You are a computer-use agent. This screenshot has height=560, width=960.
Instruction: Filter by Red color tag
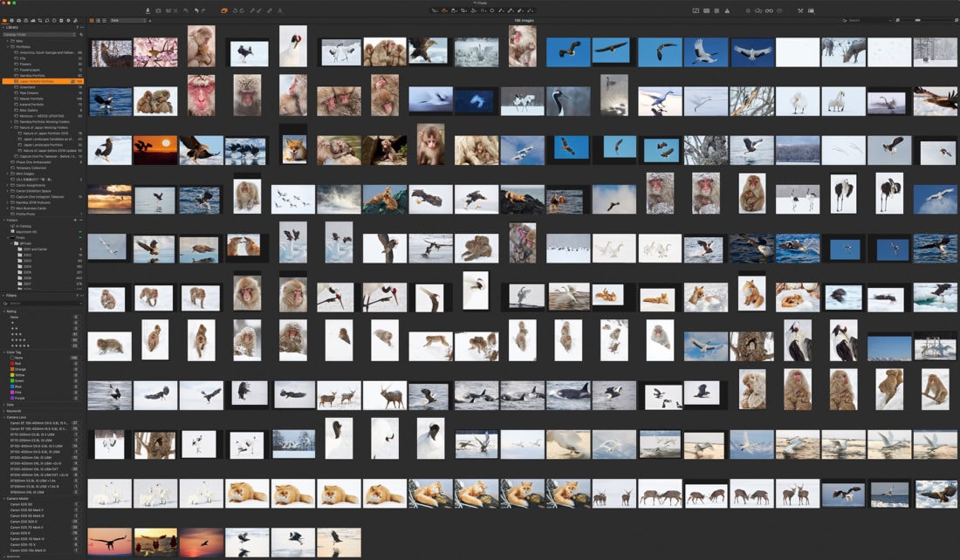click(x=17, y=362)
